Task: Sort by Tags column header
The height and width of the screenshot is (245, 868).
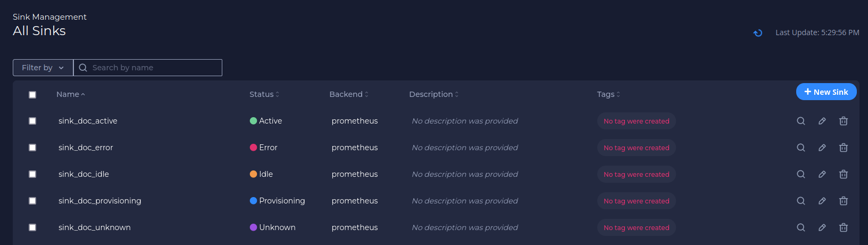Action: [x=608, y=94]
